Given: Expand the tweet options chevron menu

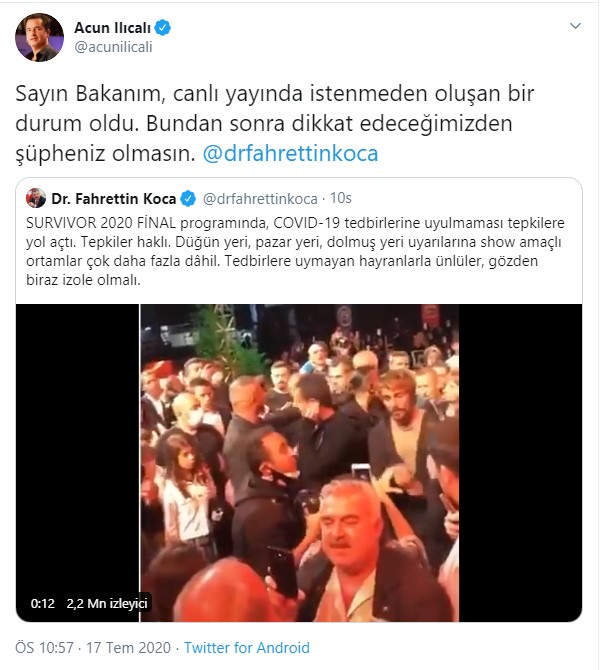Looking at the screenshot, I should [575, 26].
